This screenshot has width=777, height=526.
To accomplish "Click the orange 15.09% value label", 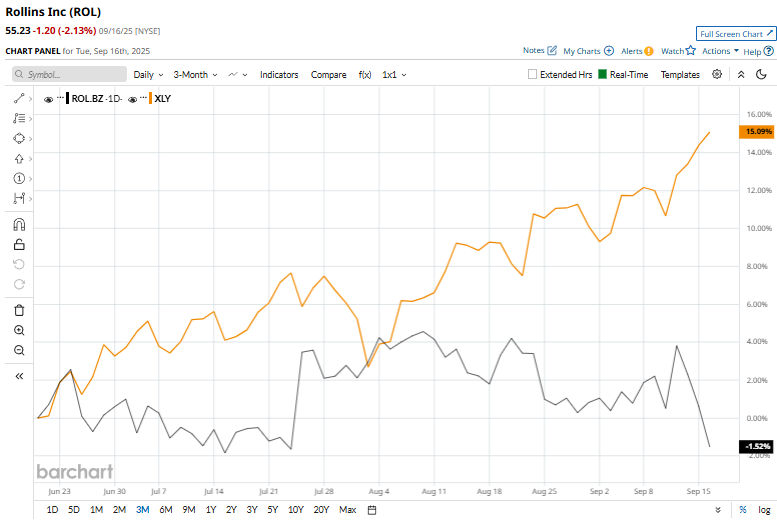I will [757, 131].
